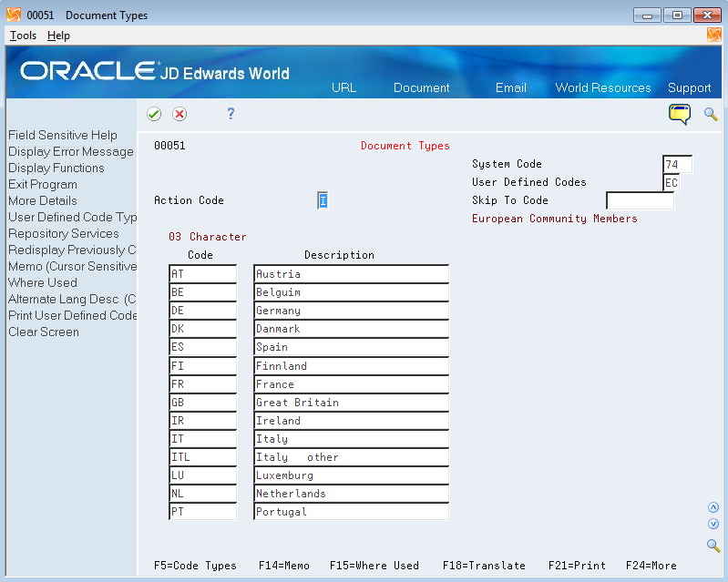Click the IR code field

coord(203,421)
